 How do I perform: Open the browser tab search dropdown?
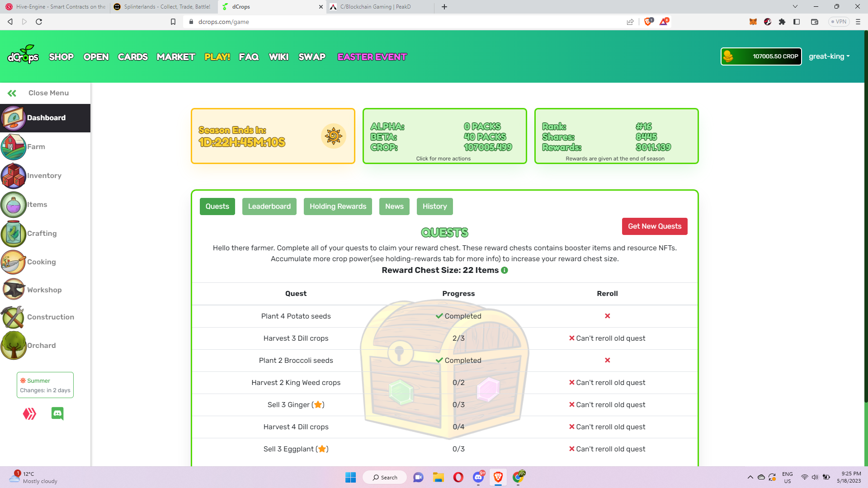[x=795, y=7]
